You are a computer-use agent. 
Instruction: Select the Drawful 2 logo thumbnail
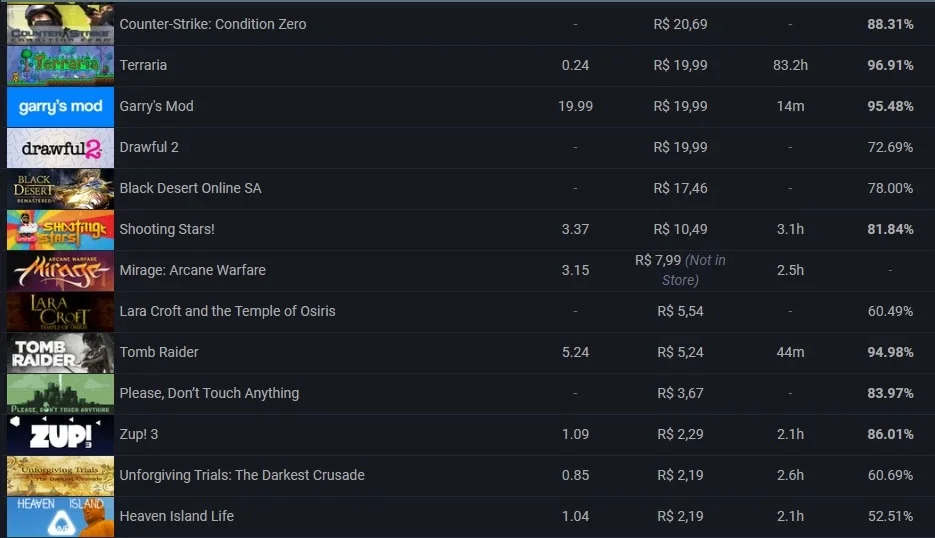pyautogui.click(x=60, y=148)
